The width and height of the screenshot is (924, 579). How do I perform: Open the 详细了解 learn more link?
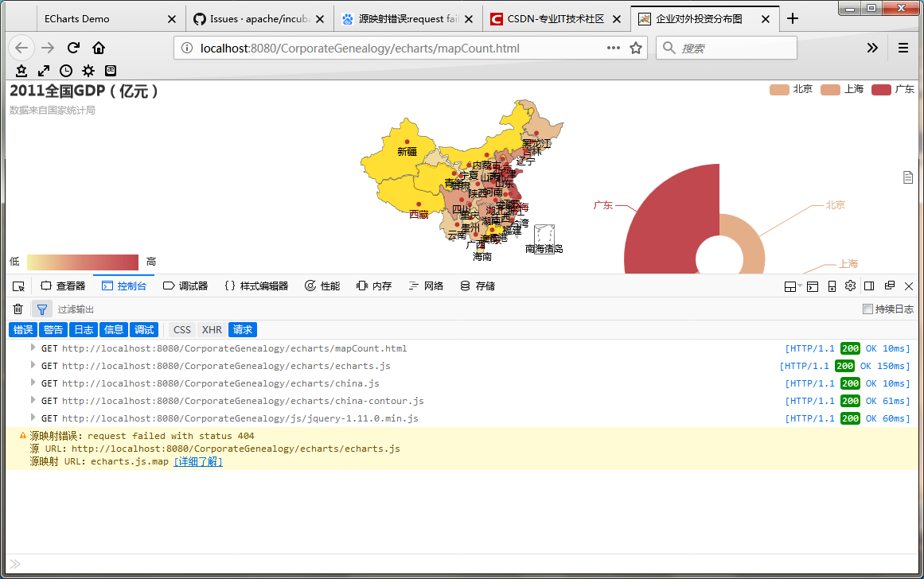pos(198,462)
